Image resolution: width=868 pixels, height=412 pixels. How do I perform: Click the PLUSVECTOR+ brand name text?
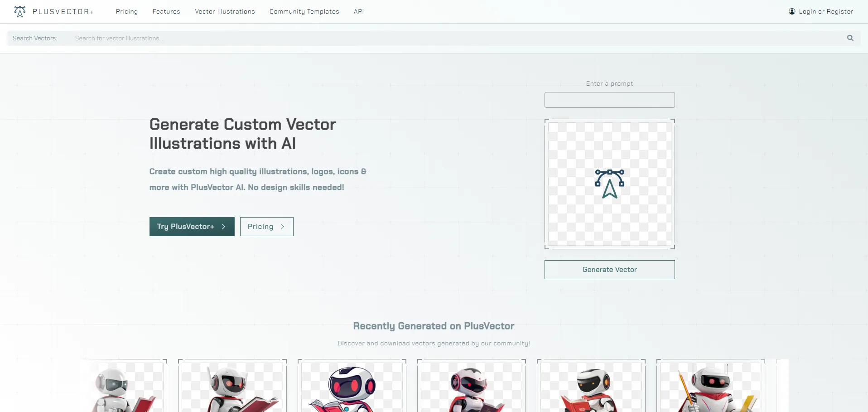63,12
